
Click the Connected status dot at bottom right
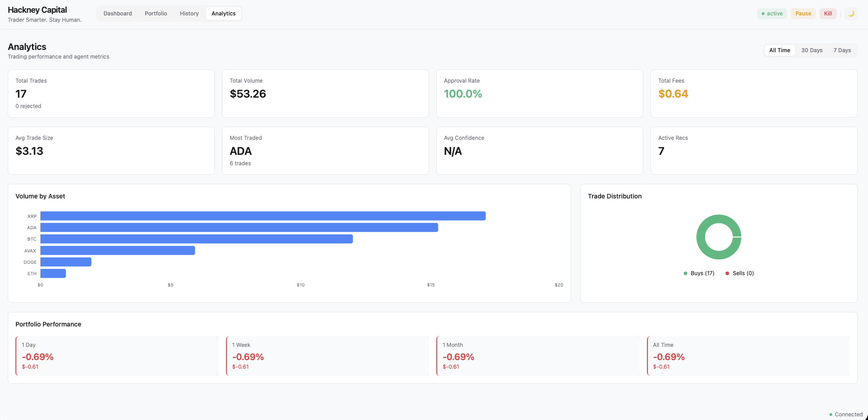[831, 414]
